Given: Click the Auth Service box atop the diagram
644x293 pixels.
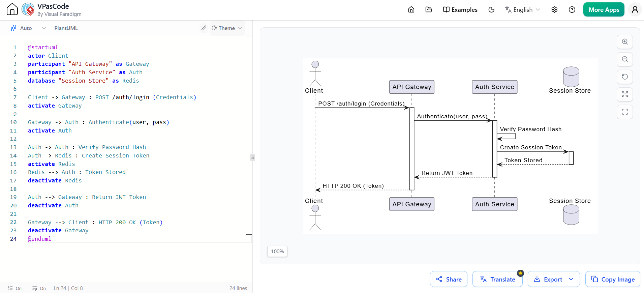Looking at the screenshot, I should pyautogui.click(x=494, y=87).
